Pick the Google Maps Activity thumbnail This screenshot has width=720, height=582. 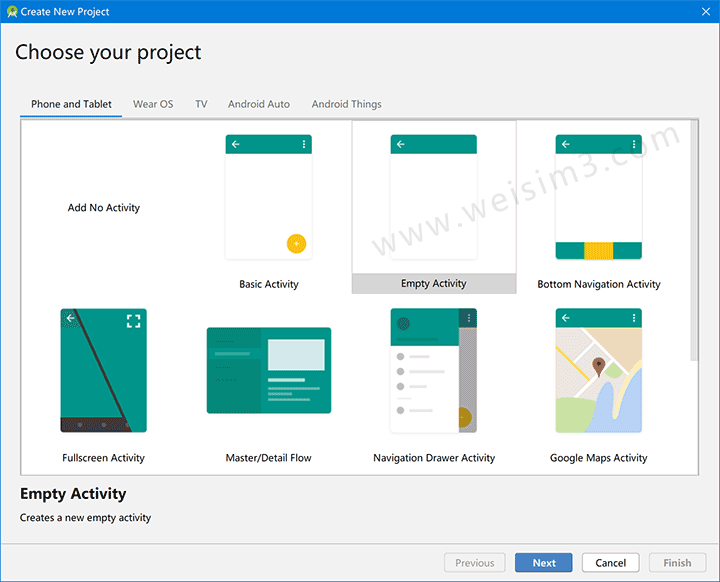[x=598, y=370]
